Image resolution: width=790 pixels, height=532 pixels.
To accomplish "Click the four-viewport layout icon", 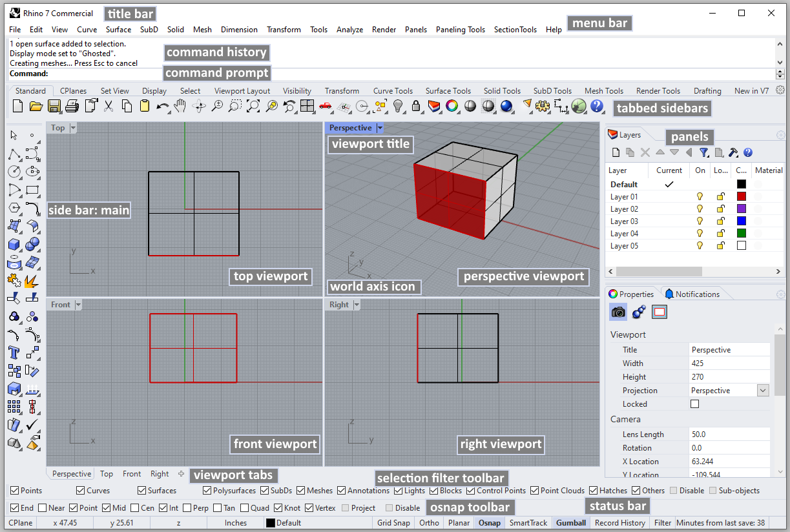I will point(307,106).
